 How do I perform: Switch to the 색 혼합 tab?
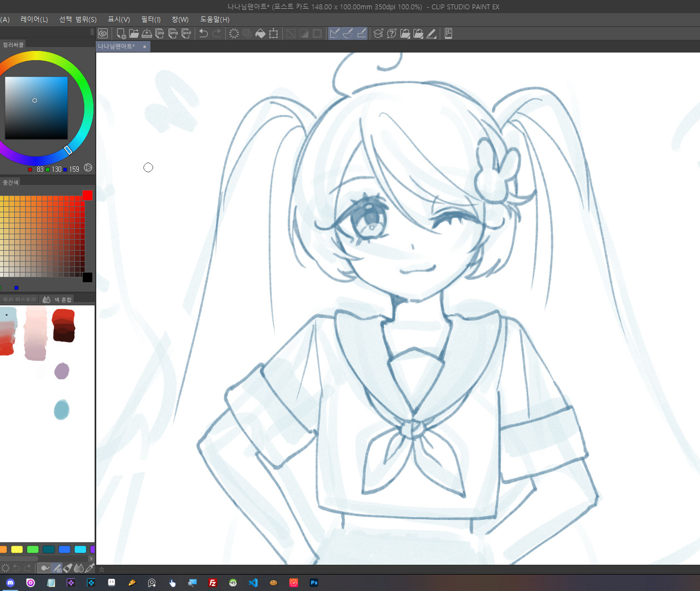(58, 299)
